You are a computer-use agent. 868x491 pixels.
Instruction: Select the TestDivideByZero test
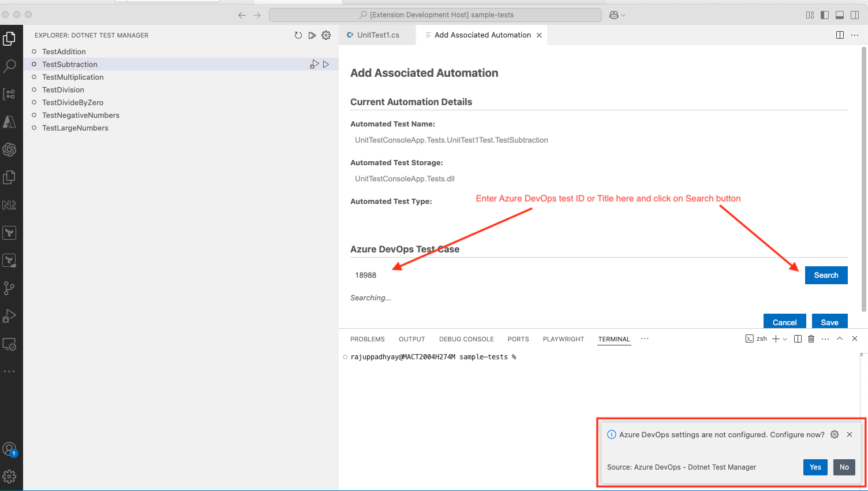[x=181, y=102]
